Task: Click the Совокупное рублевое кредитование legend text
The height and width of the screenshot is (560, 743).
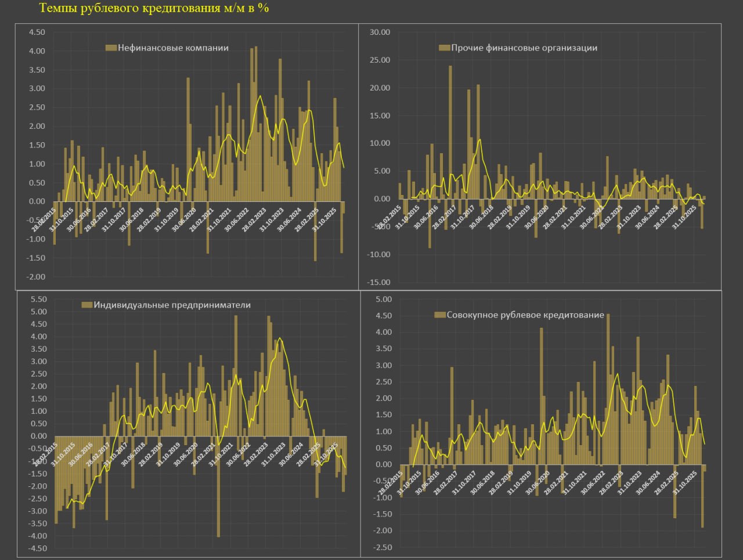Action: point(525,315)
